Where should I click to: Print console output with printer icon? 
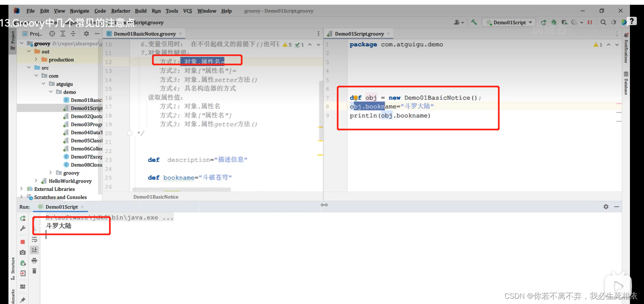35,261
